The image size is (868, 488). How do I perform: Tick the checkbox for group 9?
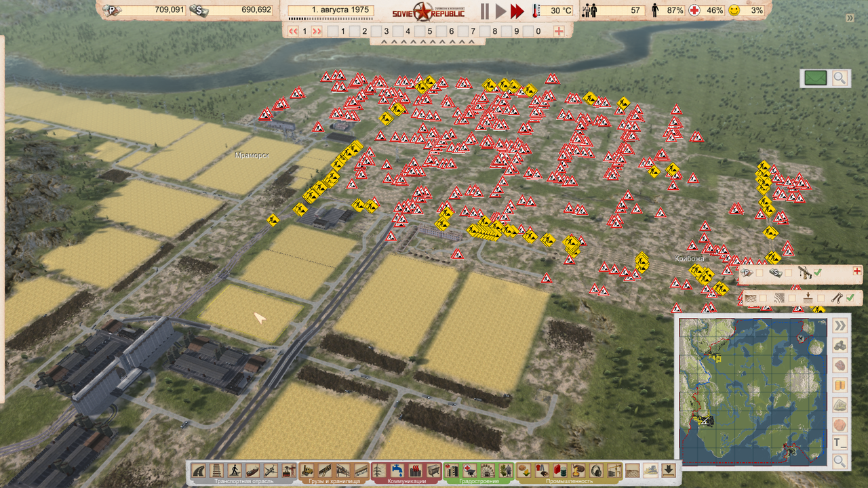click(x=507, y=31)
